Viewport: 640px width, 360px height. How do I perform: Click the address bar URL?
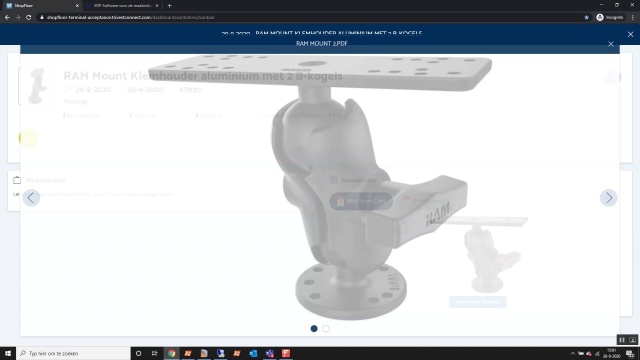point(130,18)
